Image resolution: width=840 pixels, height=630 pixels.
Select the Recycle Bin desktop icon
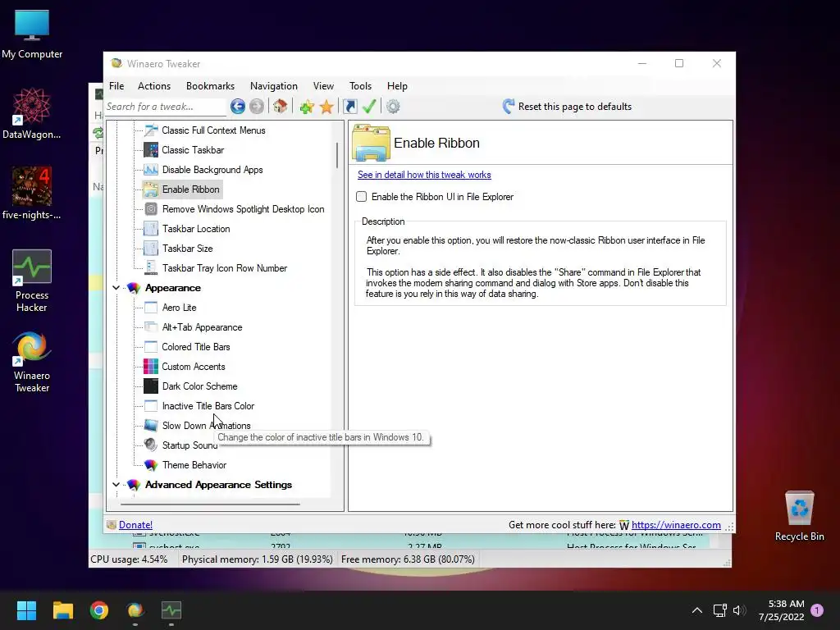799,517
